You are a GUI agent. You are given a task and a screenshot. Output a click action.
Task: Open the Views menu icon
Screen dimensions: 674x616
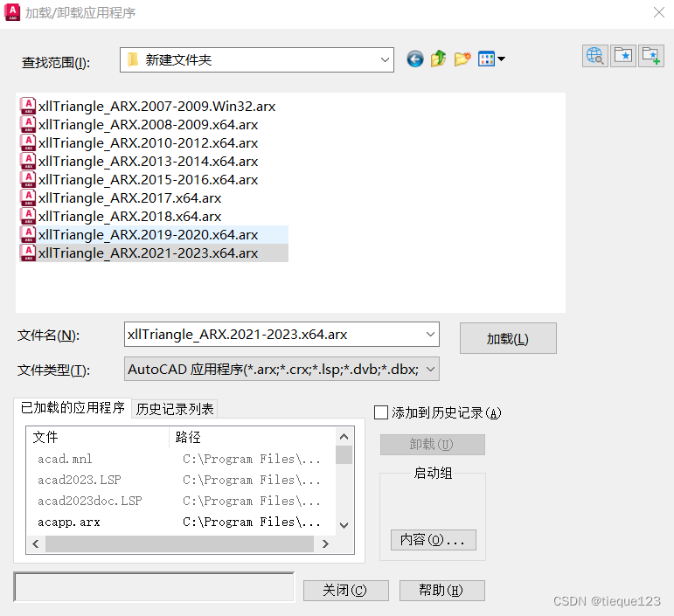point(491,59)
